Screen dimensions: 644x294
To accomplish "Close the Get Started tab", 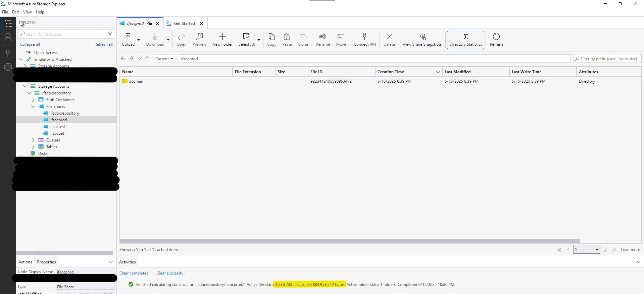I will pos(201,24).
